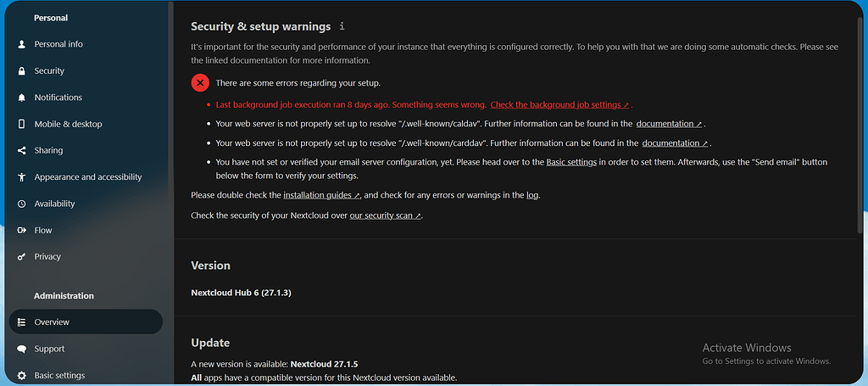Click the Mobile & desktop phone icon

(21, 124)
